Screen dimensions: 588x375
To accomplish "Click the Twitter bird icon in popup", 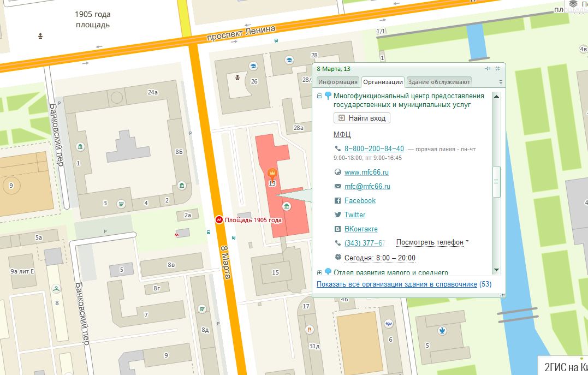I will point(337,215).
